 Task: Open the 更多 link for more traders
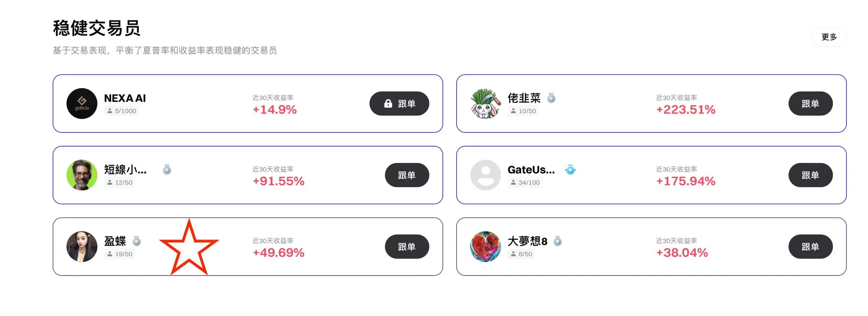click(829, 37)
